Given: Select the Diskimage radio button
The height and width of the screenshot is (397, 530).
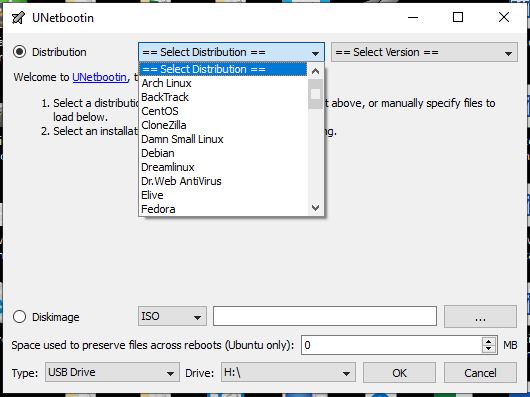Looking at the screenshot, I should (19, 317).
